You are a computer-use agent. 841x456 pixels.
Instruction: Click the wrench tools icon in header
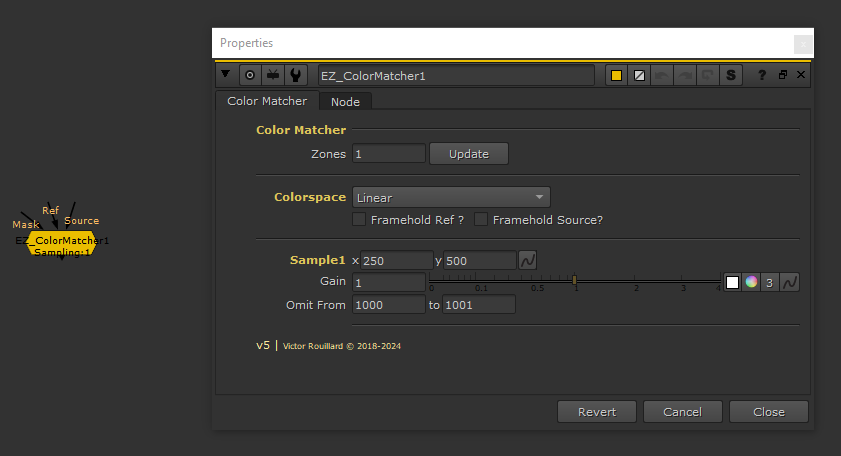coord(295,75)
